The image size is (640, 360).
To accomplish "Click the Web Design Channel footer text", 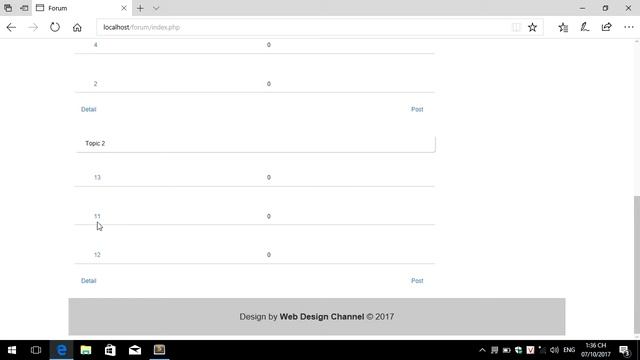I will (x=322, y=317).
